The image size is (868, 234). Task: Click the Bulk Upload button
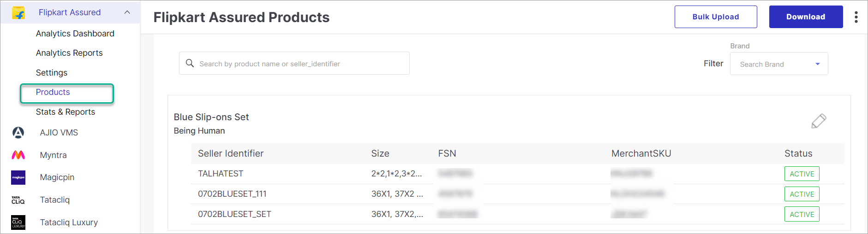(715, 17)
